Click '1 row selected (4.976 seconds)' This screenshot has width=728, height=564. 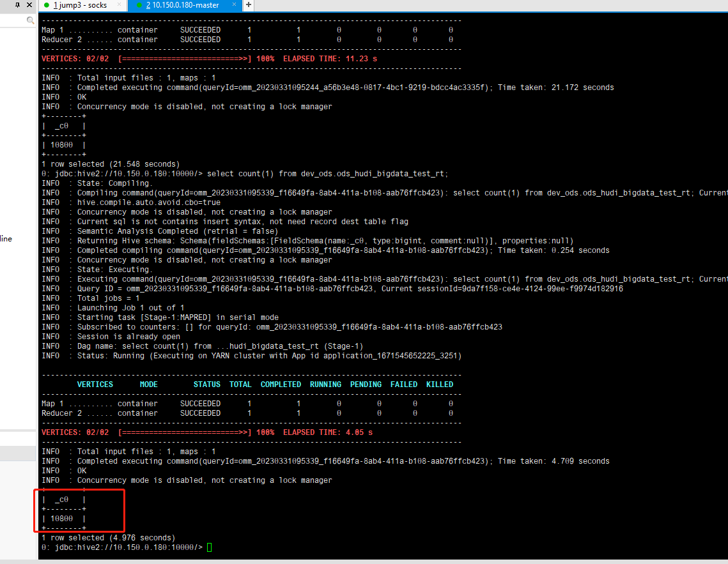click(108, 538)
